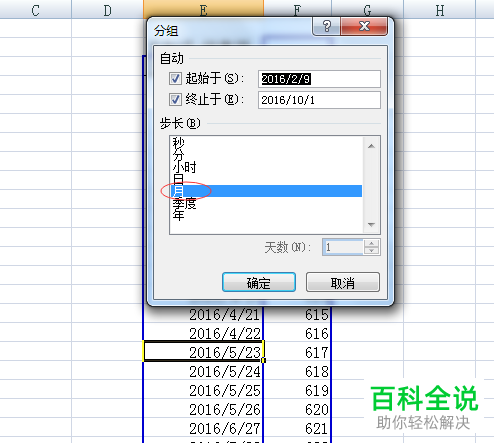Viewport: 494px width, 443px height.
Task: Click cell with value 618
Action: tap(297, 371)
